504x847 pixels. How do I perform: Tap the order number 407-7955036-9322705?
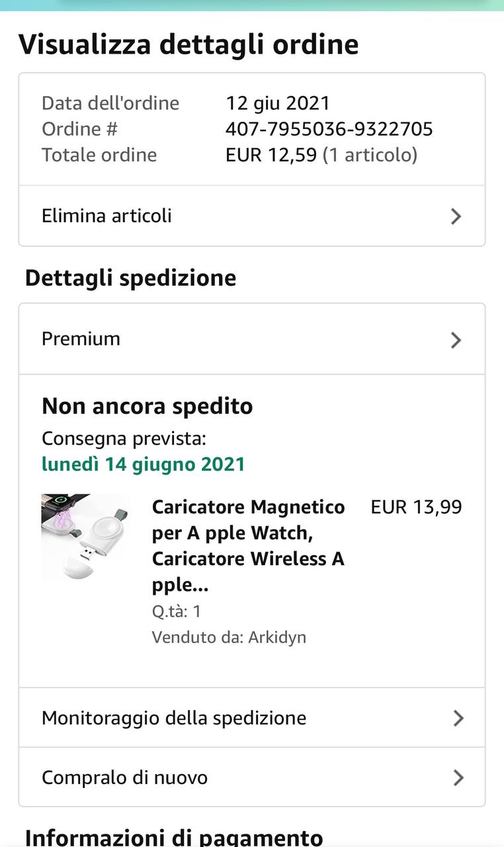329,128
